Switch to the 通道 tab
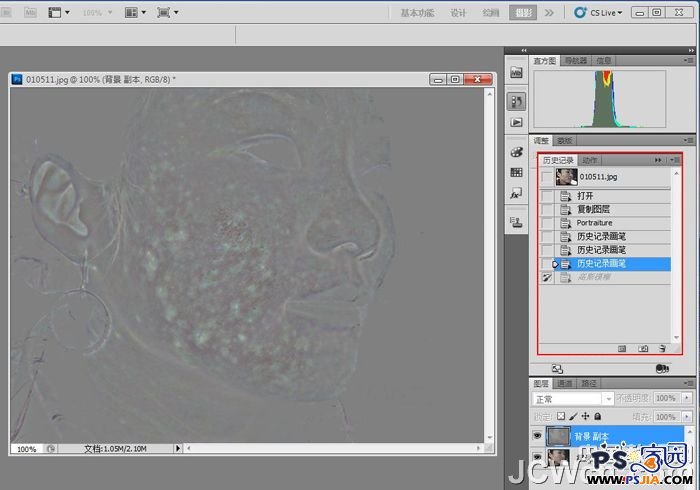The width and height of the screenshot is (700, 490). click(x=565, y=383)
